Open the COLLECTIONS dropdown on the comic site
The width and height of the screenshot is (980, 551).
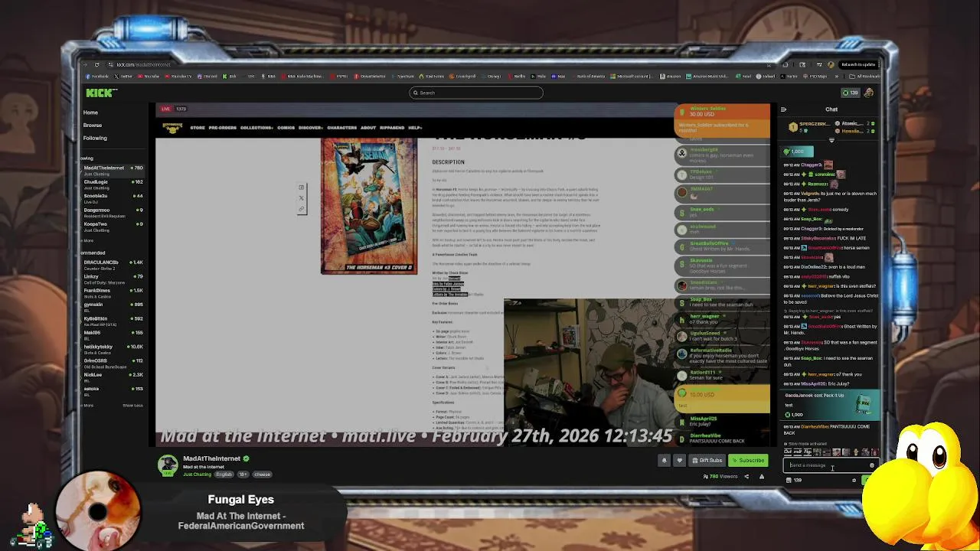pos(256,128)
